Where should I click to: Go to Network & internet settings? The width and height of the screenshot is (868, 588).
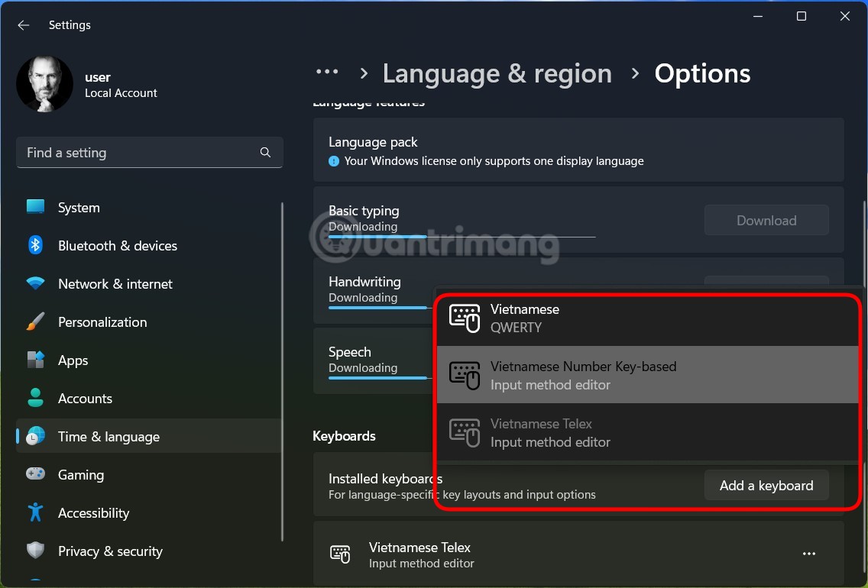[115, 284]
